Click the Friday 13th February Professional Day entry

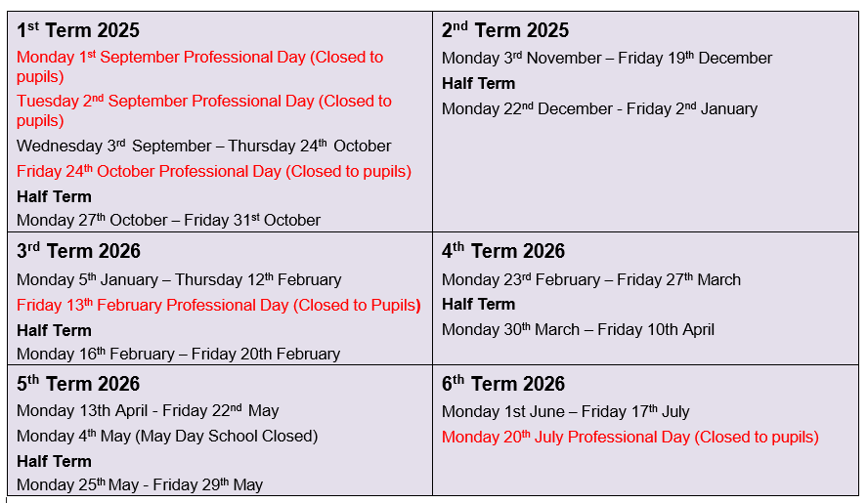click(218, 306)
